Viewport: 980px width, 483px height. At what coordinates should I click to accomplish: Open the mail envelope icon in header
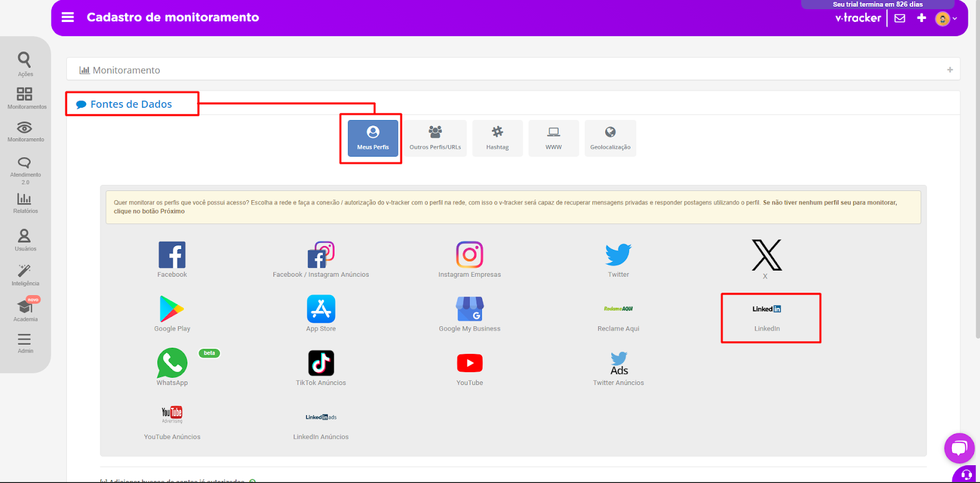[x=900, y=18]
